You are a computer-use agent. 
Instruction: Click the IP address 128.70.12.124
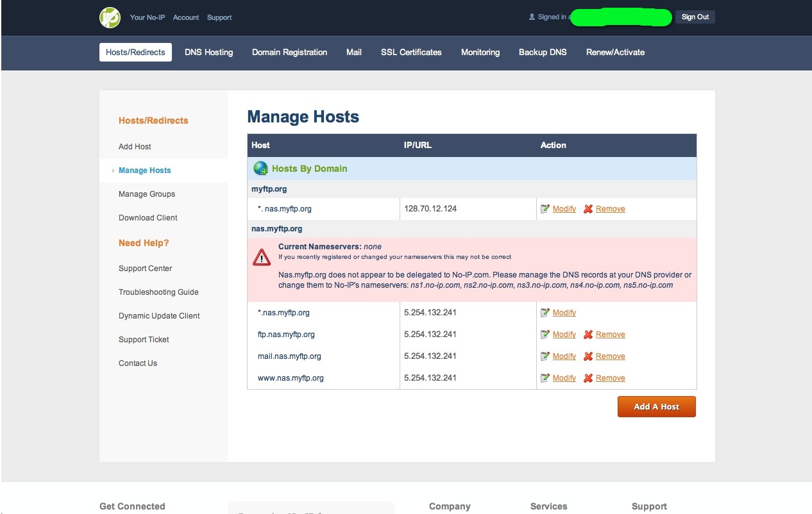(430, 209)
